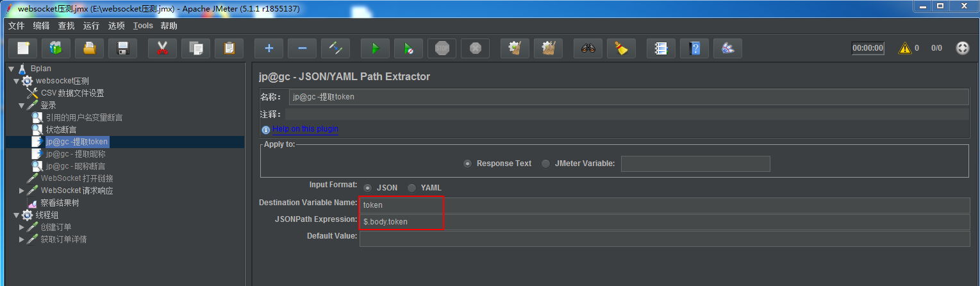
Task: Click the Stop test icon
Action: [442, 48]
